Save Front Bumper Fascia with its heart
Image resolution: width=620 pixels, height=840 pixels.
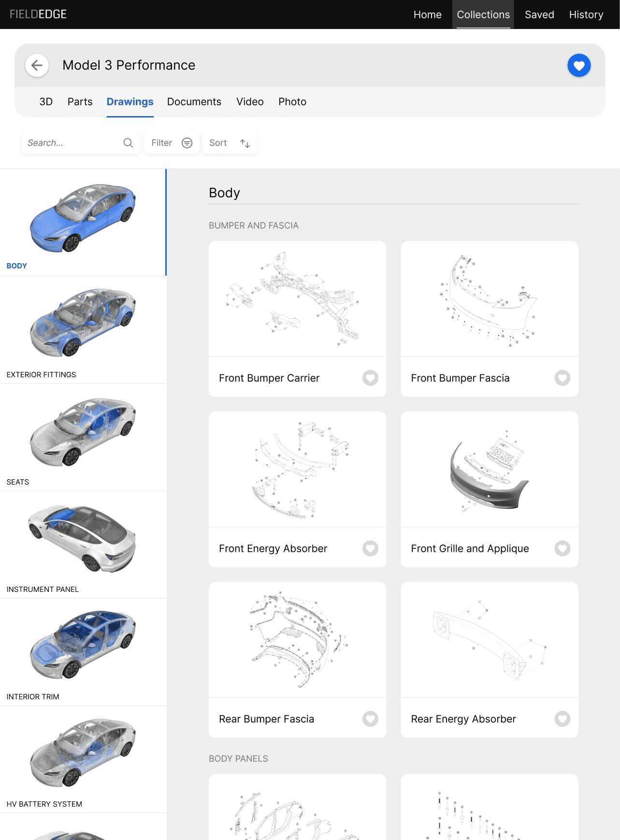click(562, 378)
